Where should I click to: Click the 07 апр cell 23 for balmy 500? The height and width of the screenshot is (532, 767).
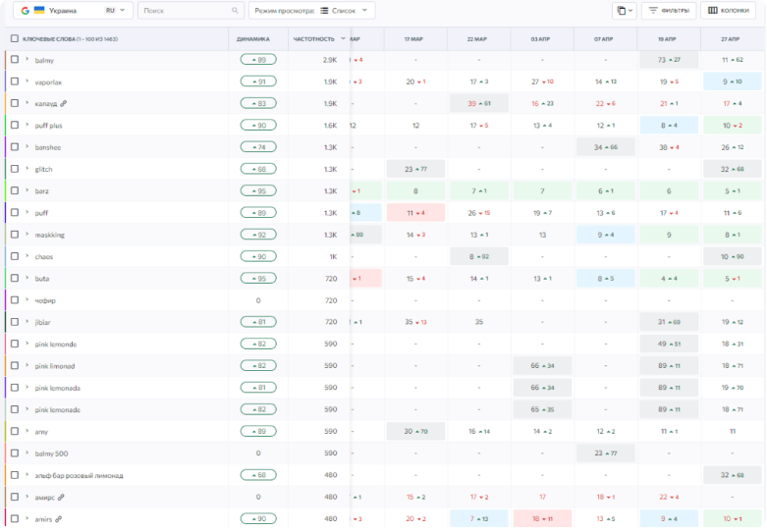point(606,453)
